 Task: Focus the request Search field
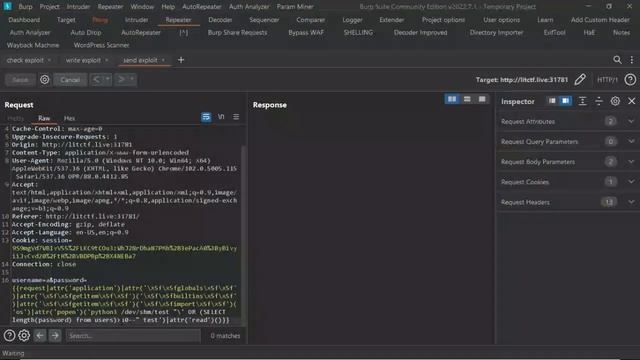click(x=133, y=336)
